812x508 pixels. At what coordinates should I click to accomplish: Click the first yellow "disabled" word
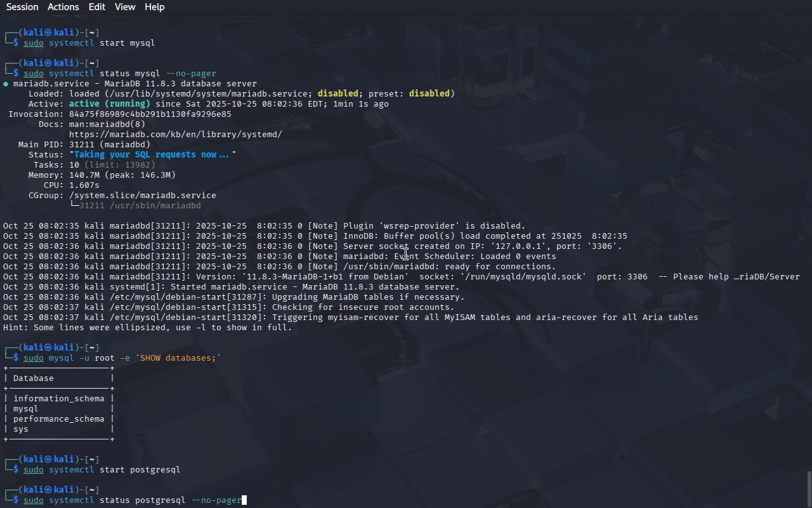pyautogui.click(x=337, y=94)
